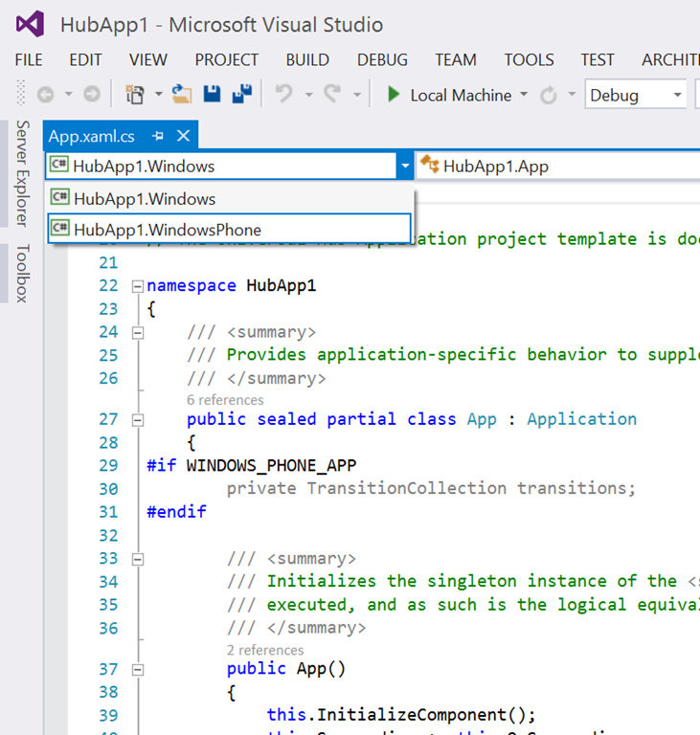Collapse the App() constructor at line 37

pos(138,670)
